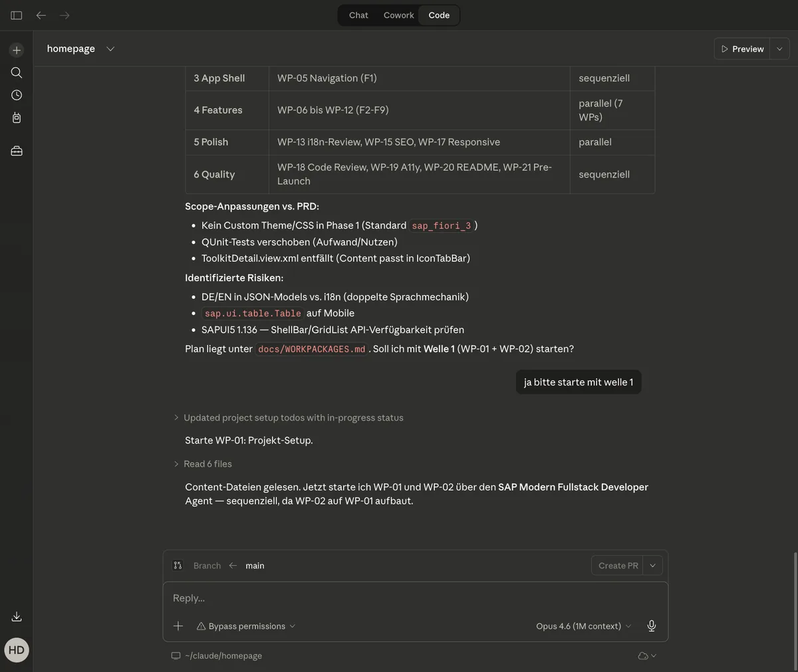
Task: Click the attachment plus icon in reply box
Action: [x=178, y=626]
